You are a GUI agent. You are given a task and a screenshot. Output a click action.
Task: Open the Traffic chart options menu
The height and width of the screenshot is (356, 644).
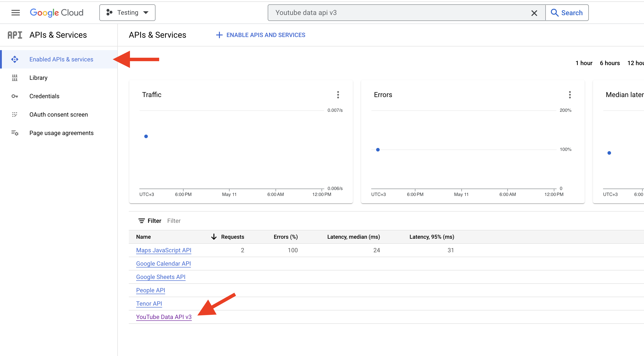(x=338, y=95)
